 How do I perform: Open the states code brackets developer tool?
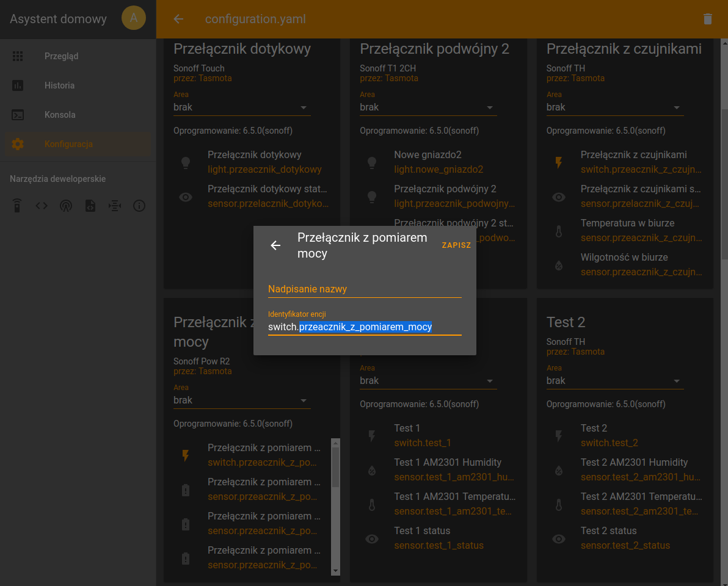42,206
